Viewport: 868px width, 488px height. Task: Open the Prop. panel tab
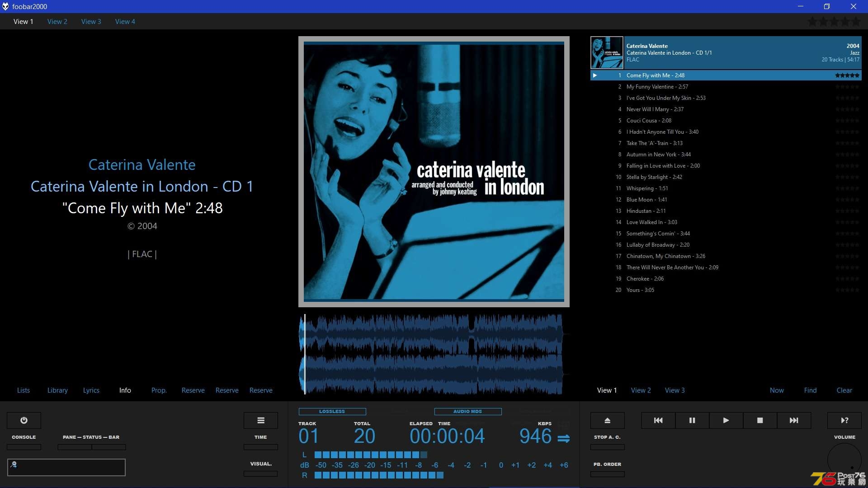coord(159,390)
